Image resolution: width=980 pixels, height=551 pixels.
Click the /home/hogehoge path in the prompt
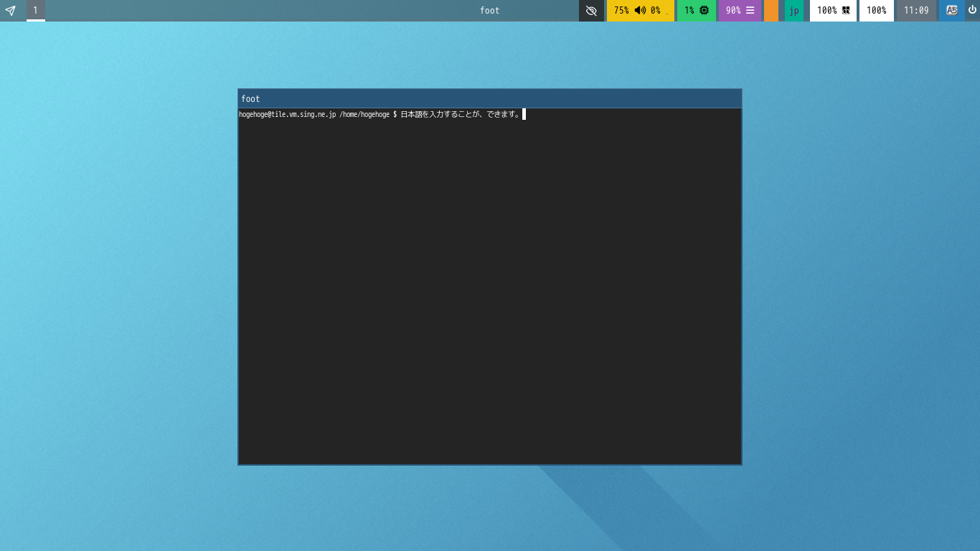tap(364, 115)
